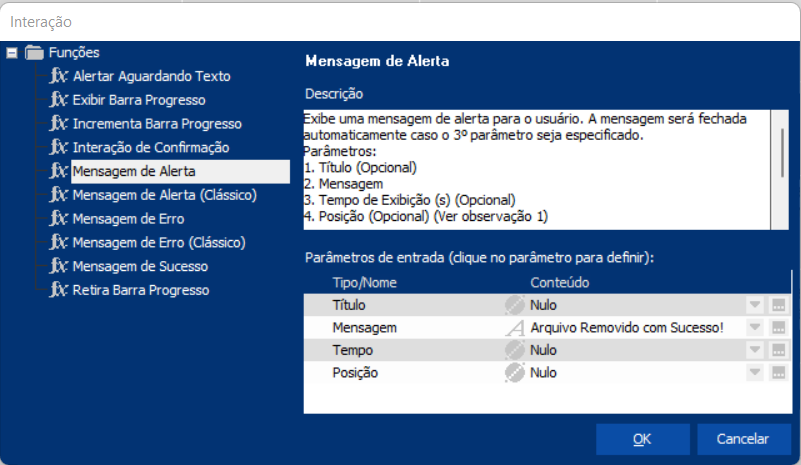
Task: Collapse the Funções tree node
Action: [x=12, y=53]
